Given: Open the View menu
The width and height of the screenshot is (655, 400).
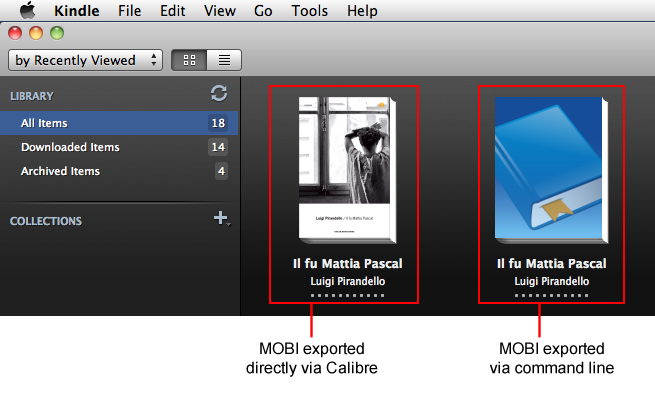Looking at the screenshot, I should click(x=220, y=11).
